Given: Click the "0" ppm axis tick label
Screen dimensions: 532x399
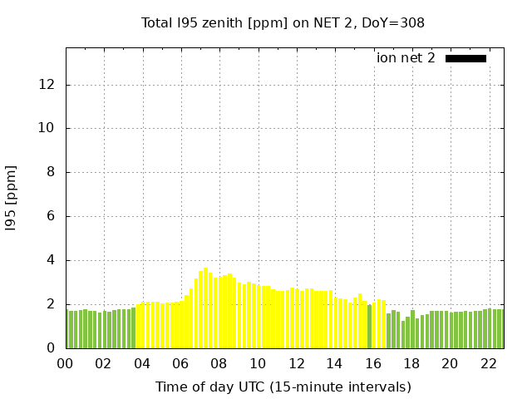Looking at the screenshot, I should pyautogui.click(x=51, y=348).
